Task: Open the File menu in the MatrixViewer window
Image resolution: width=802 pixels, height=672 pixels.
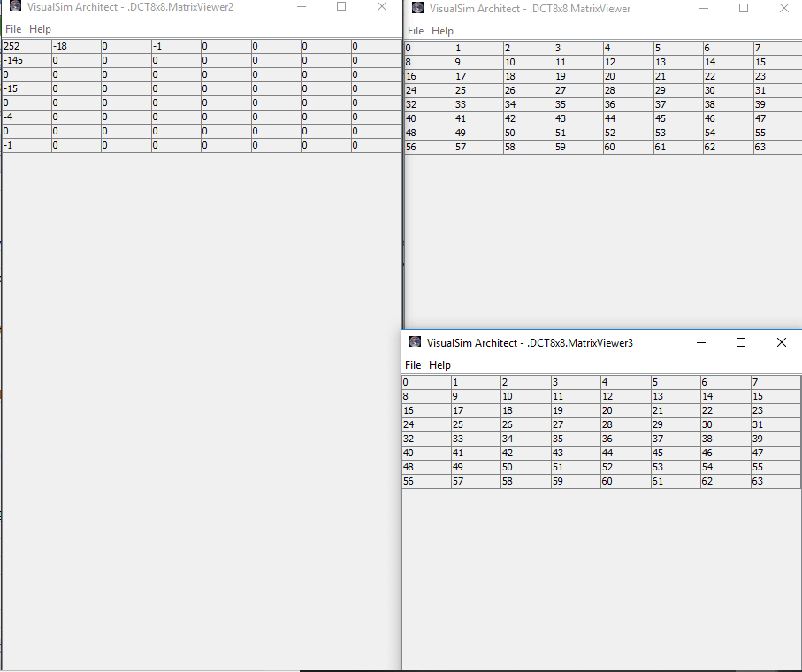Action: click(416, 31)
